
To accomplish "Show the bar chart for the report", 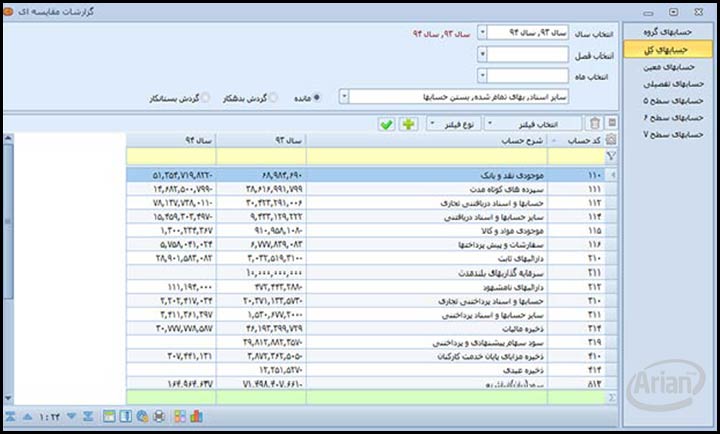I will [x=197, y=417].
